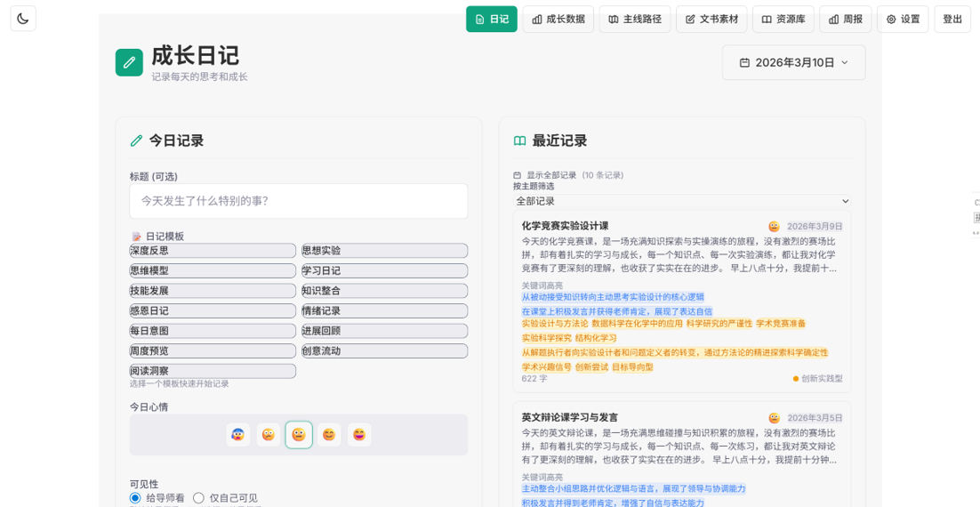
Task: Click the 2026年3月9日 date label
Action: coord(815,226)
